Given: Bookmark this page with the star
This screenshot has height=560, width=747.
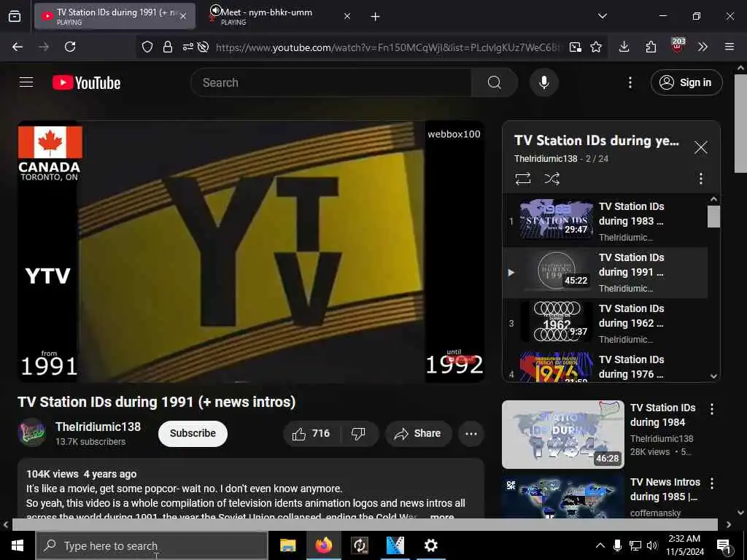Looking at the screenshot, I should tap(596, 47).
